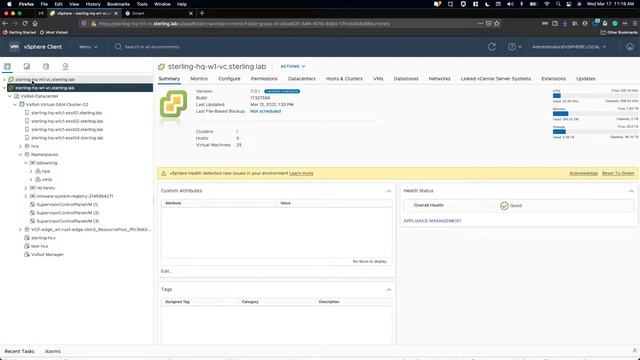Click the VMware vSphere Client logo
640x360 pixels.
click(x=14, y=47)
